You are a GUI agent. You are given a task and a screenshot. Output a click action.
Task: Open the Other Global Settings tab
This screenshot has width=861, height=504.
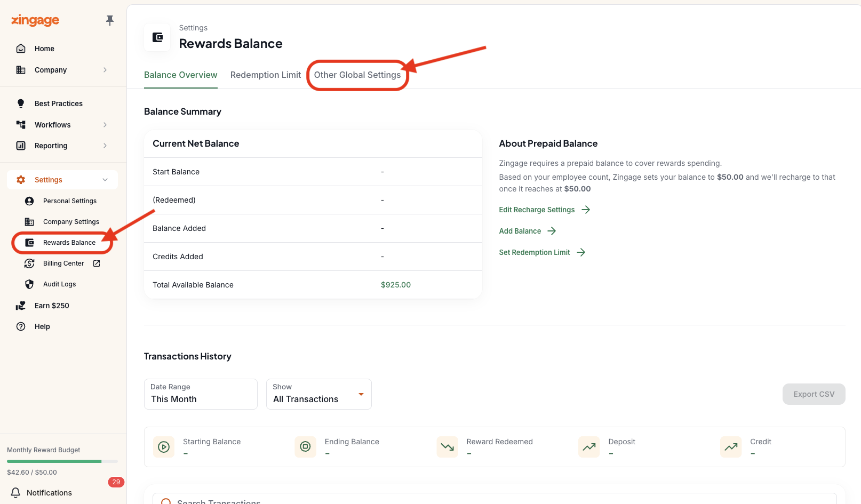tap(357, 75)
